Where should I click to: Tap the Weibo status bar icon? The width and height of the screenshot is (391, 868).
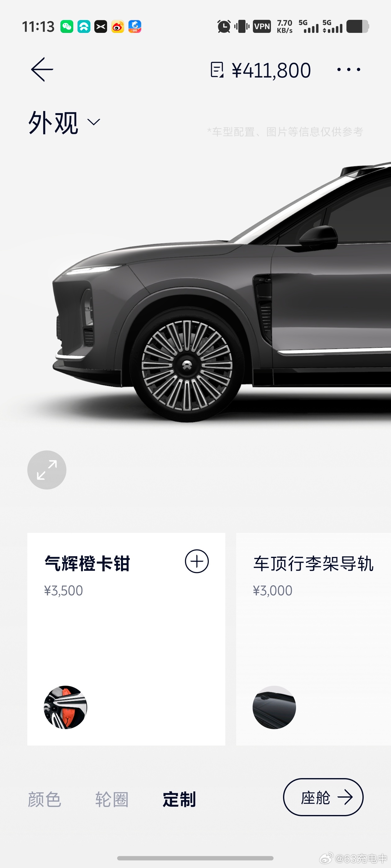[x=118, y=26]
